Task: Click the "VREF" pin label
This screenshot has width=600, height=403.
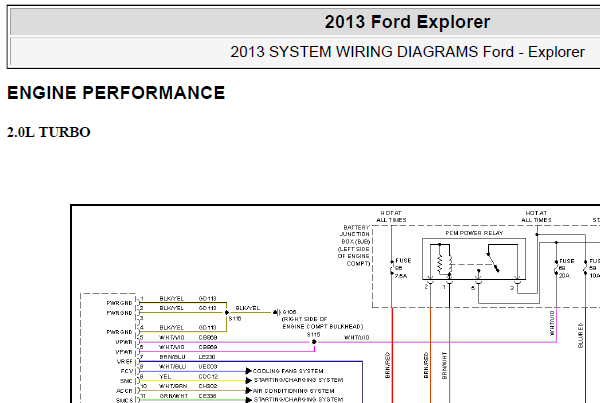Action: pos(124,361)
